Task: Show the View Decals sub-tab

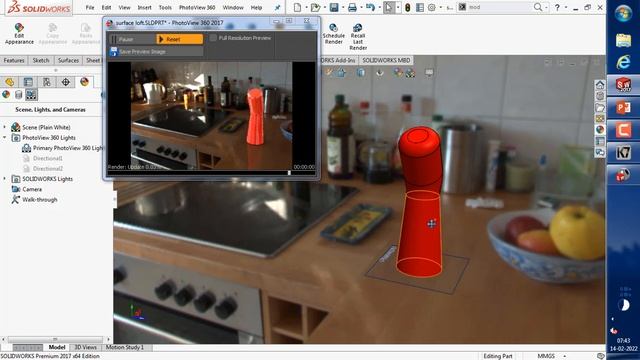Action: click(x=18, y=95)
